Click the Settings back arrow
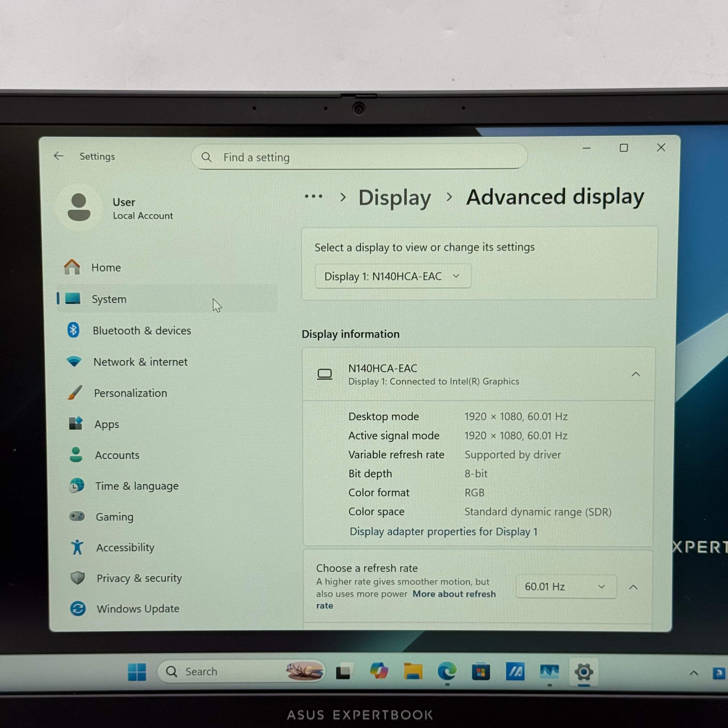The image size is (728, 728). (x=59, y=156)
